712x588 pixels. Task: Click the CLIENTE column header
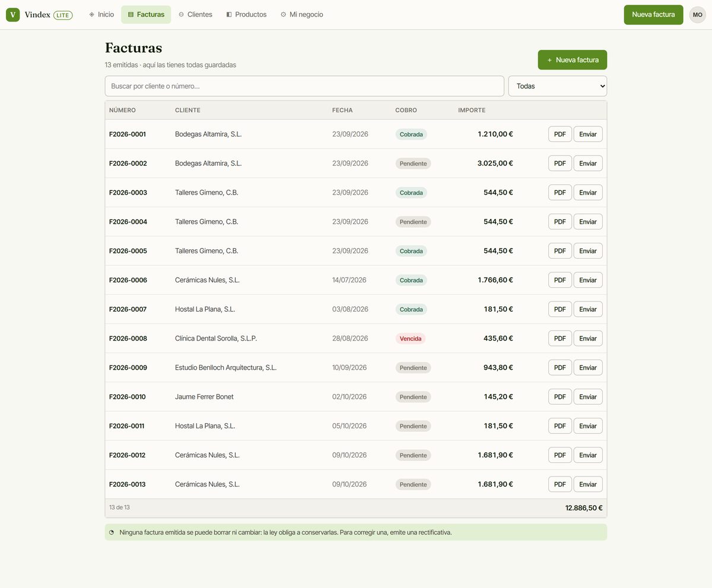tap(187, 110)
